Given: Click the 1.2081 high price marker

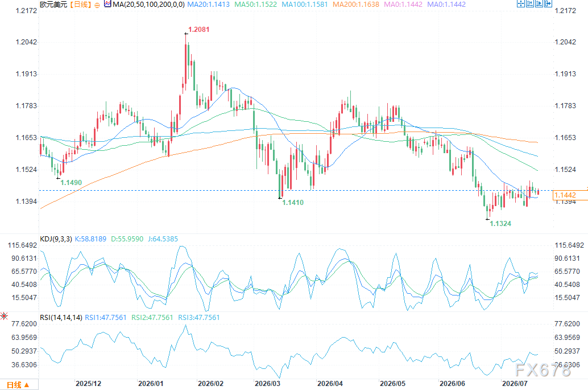Looking at the screenshot, I should (x=199, y=29).
